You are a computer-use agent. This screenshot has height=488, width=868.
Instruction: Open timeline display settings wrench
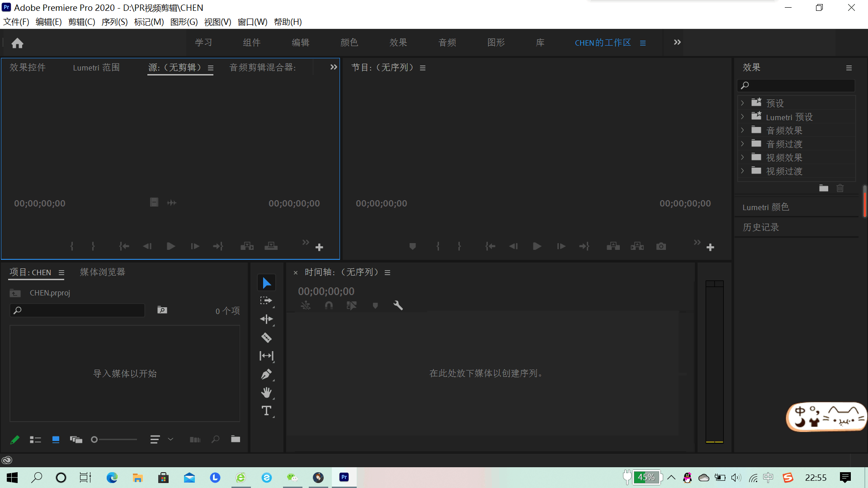click(398, 305)
